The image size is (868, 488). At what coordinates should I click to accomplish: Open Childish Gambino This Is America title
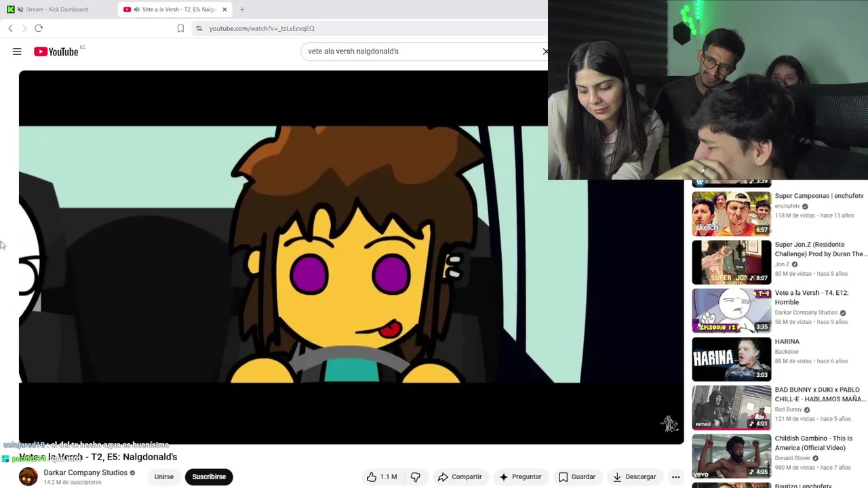coord(814,443)
